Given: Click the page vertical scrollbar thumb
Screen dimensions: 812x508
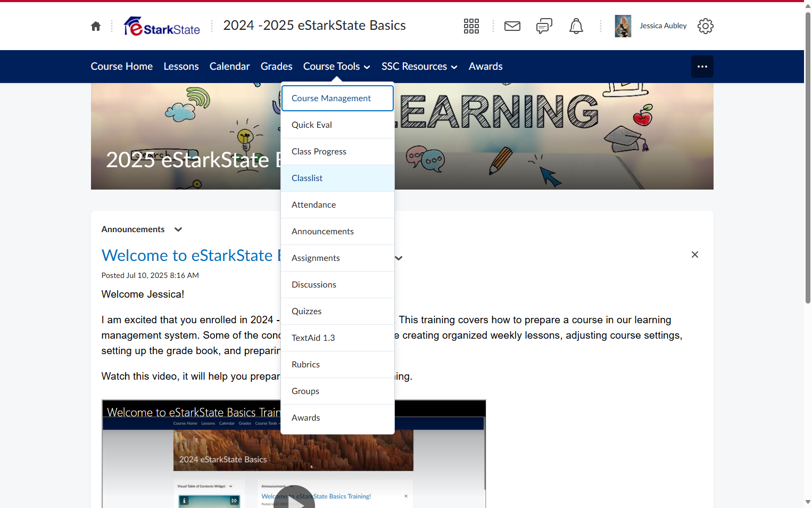Looking at the screenshot, I should pyautogui.click(x=808, y=157).
